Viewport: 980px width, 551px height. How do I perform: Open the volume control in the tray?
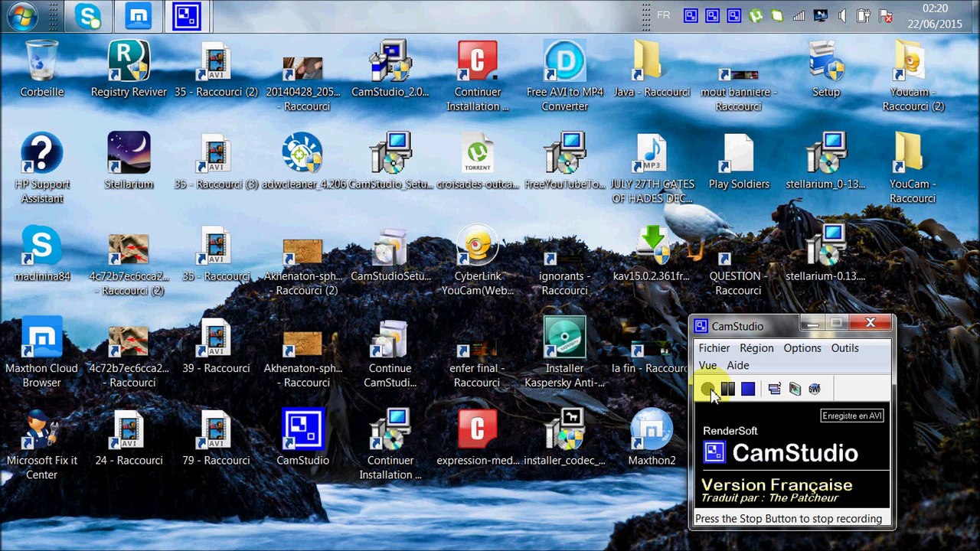tap(842, 15)
